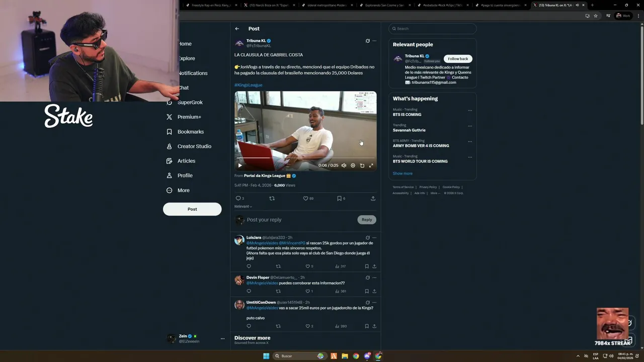The width and height of the screenshot is (644, 362).
Task: Go to Profile in sidebar
Action: point(180,175)
